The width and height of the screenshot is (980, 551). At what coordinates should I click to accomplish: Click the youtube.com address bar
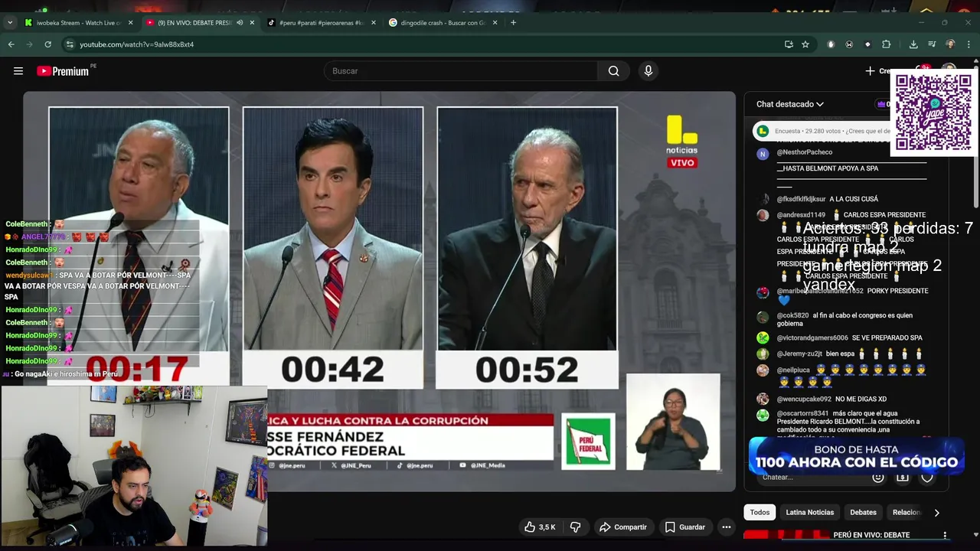point(429,44)
